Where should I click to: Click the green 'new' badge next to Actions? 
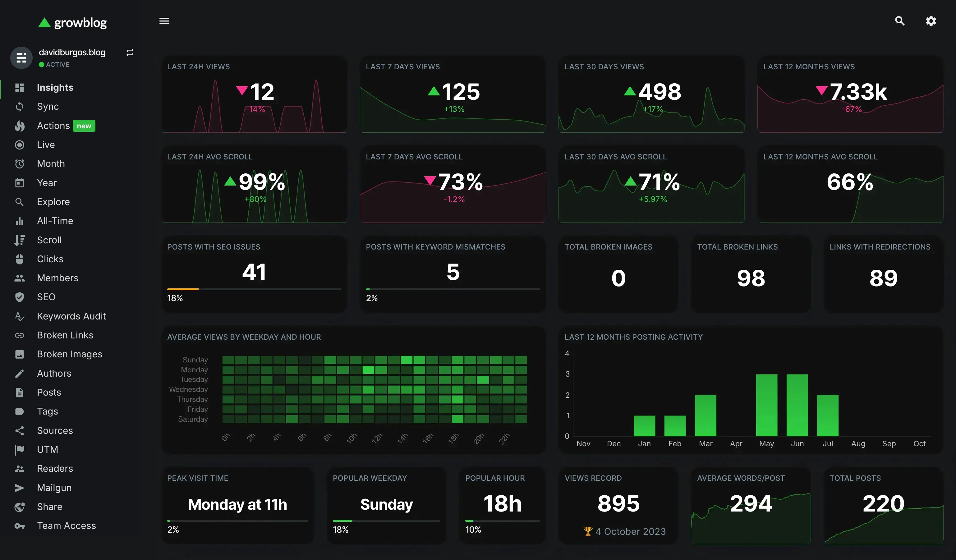84,126
